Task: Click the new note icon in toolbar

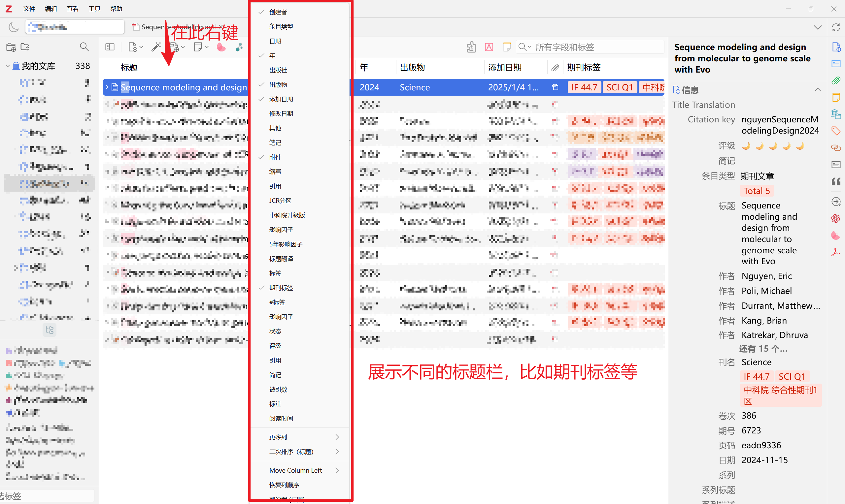Action: (198, 47)
